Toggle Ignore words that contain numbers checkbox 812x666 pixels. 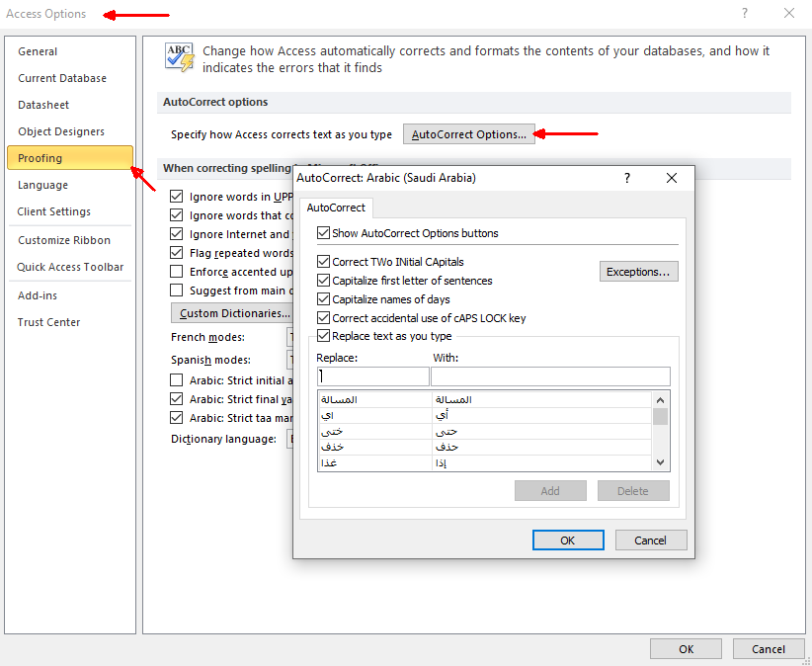[x=177, y=215]
